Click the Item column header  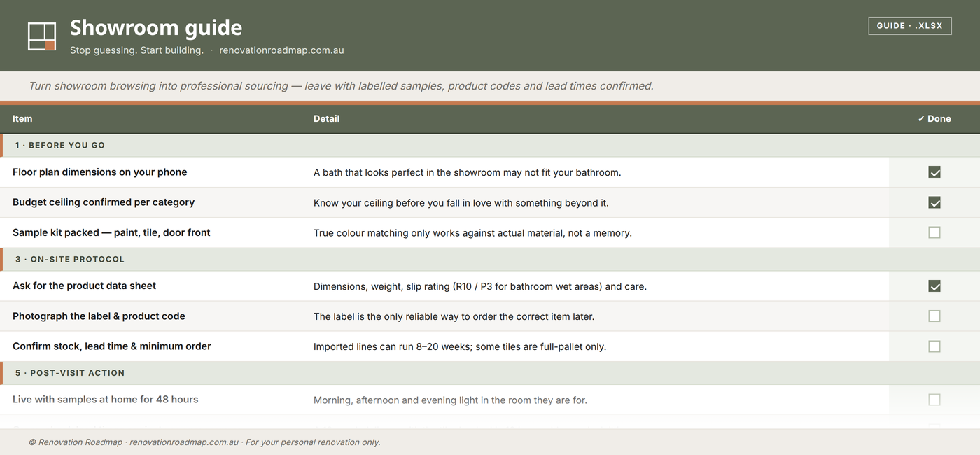(x=22, y=119)
